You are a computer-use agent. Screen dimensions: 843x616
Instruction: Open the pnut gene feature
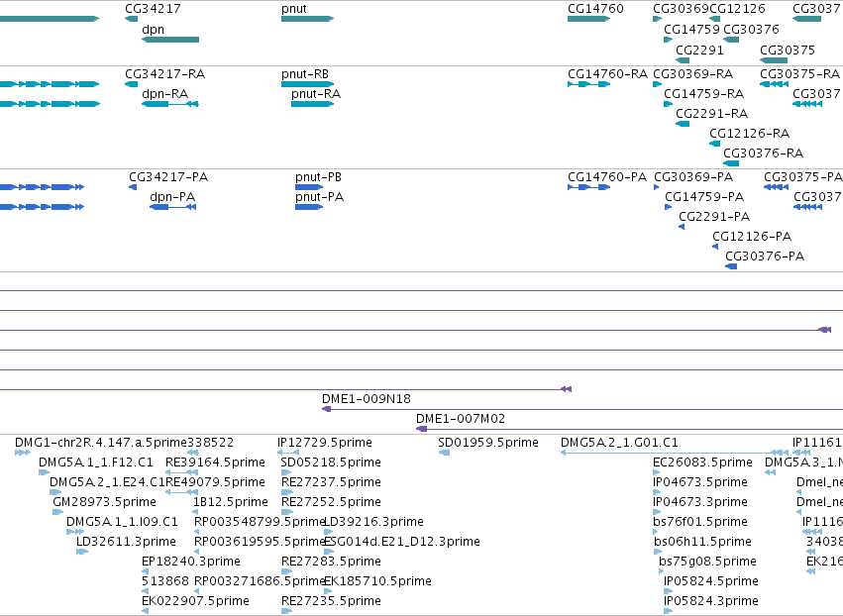click(x=307, y=19)
